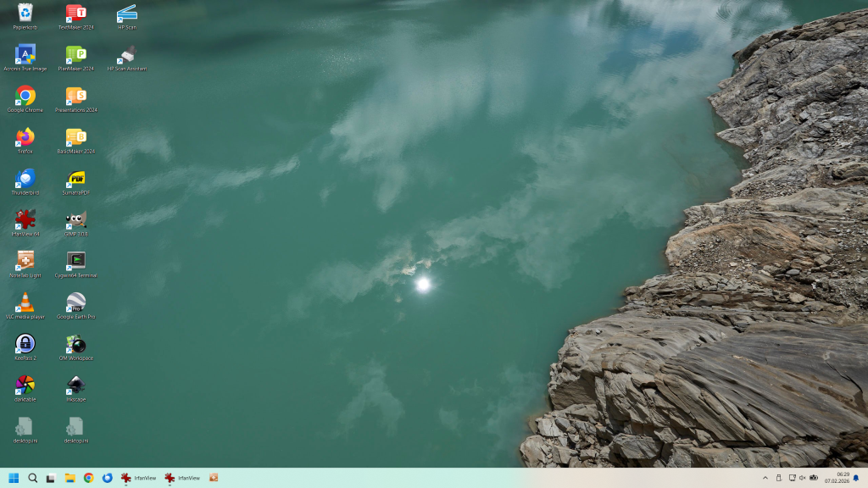Open the notification bell in taskbar
Screen dimensions: 868x488
(x=855, y=478)
